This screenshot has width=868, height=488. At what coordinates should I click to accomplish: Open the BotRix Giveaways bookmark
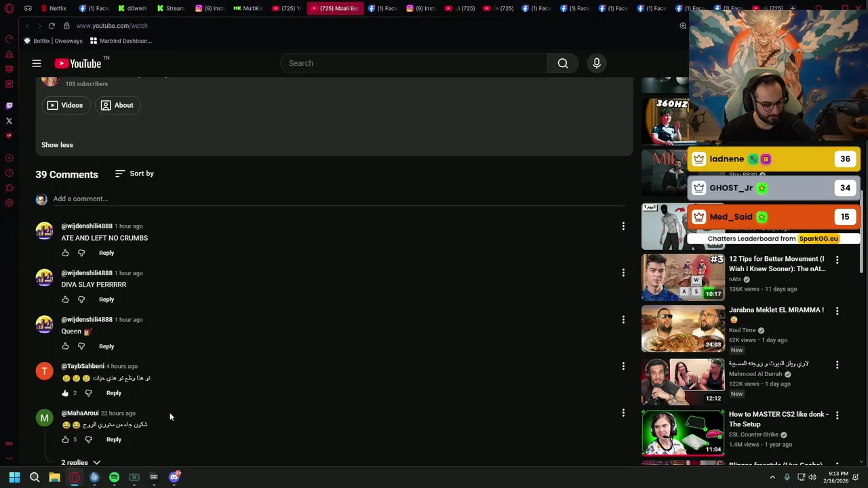pyautogui.click(x=53, y=41)
